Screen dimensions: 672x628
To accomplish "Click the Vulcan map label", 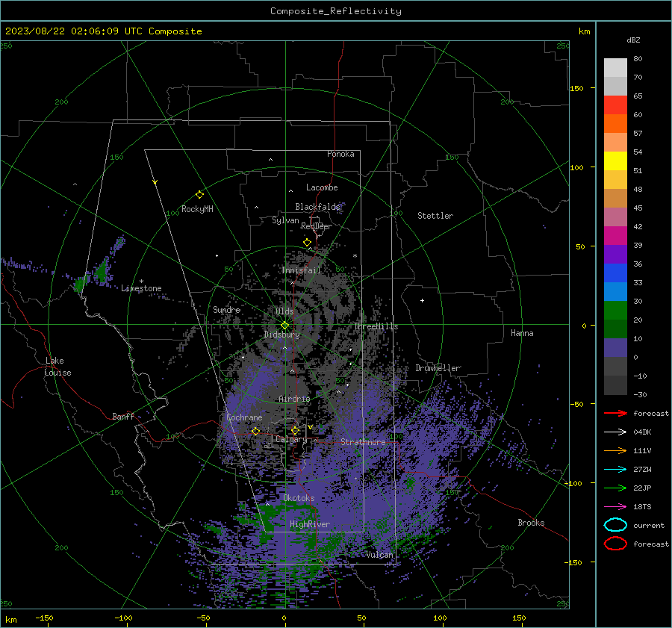I will pyautogui.click(x=379, y=555).
